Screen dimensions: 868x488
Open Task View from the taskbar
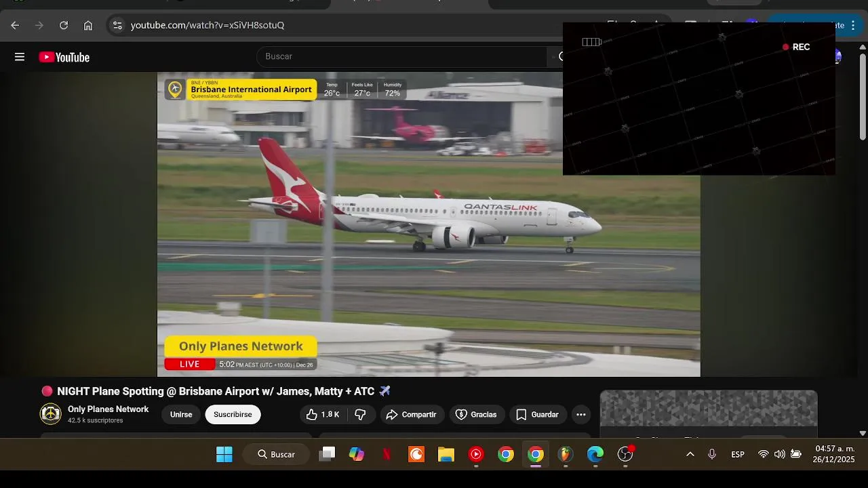[x=328, y=454]
